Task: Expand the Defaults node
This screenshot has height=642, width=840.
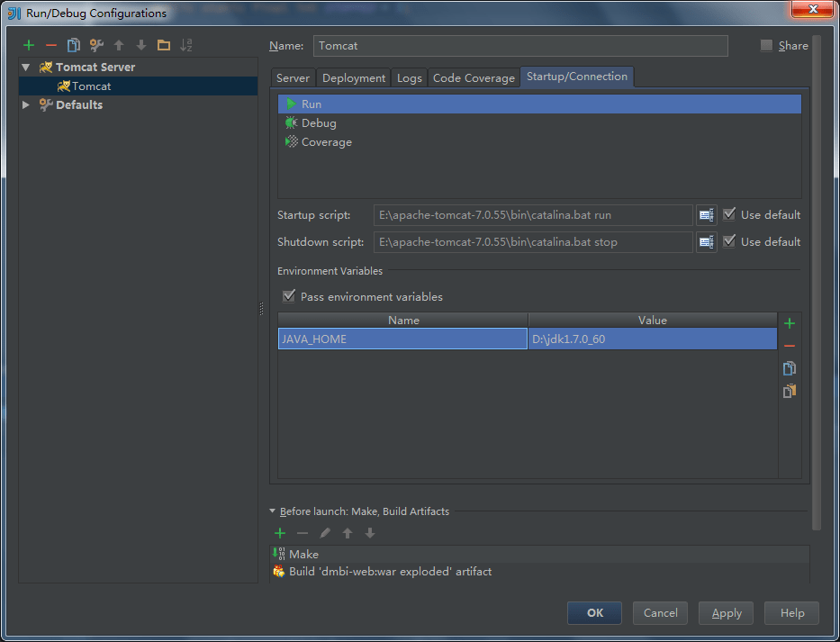Action: [x=25, y=104]
